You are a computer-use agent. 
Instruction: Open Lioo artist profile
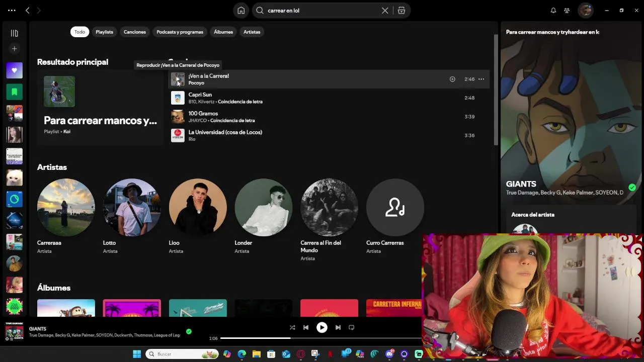pyautogui.click(x=198, y=207)
